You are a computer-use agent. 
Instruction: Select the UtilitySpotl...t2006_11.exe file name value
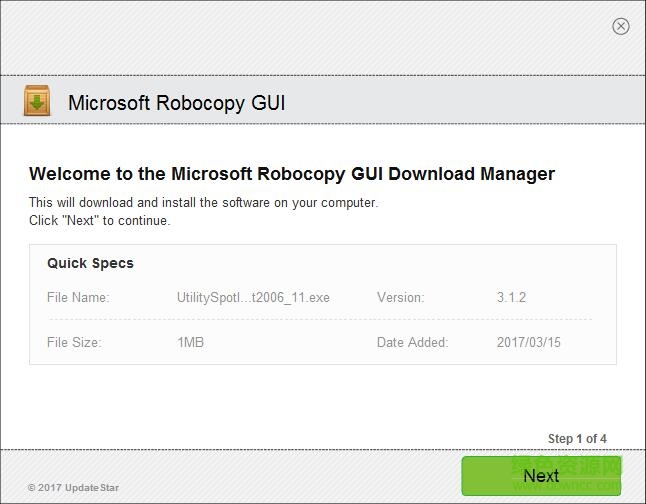[x=253, y=297]
